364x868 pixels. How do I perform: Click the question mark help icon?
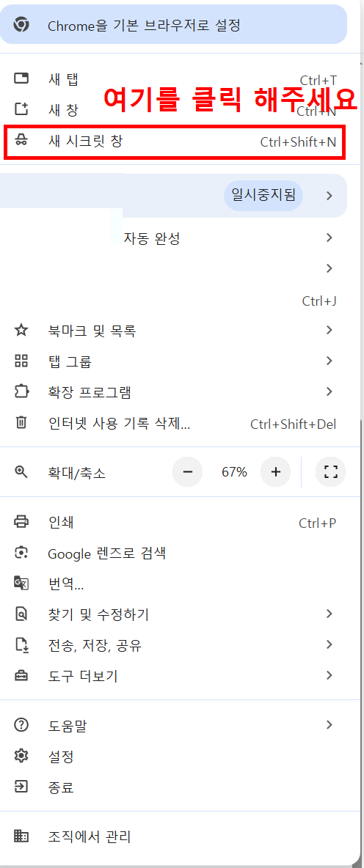21,725
